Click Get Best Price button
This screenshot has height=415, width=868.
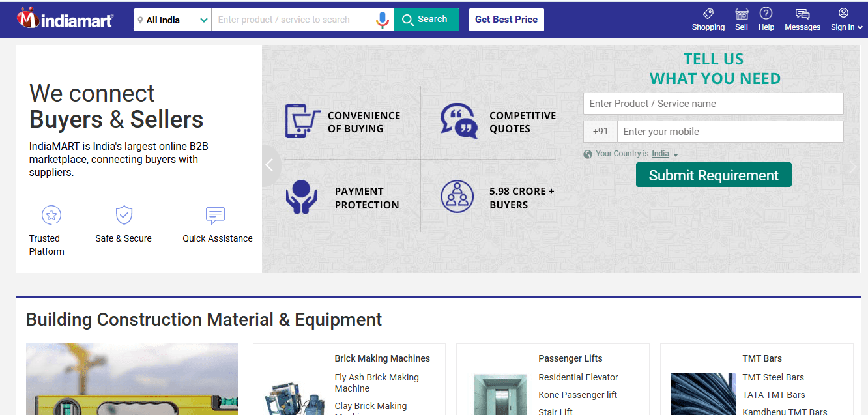[x=506, y=20]
